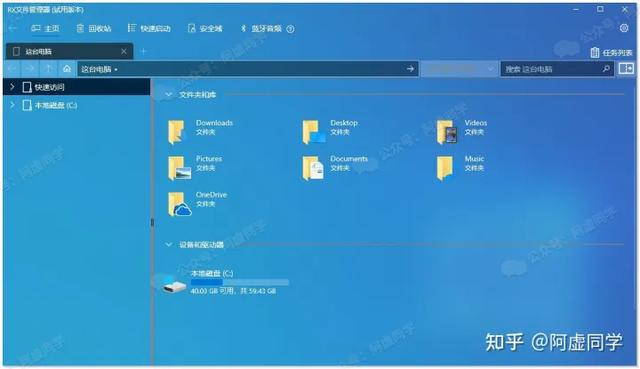Click the home icon in navigation bar

coord(67,69)
